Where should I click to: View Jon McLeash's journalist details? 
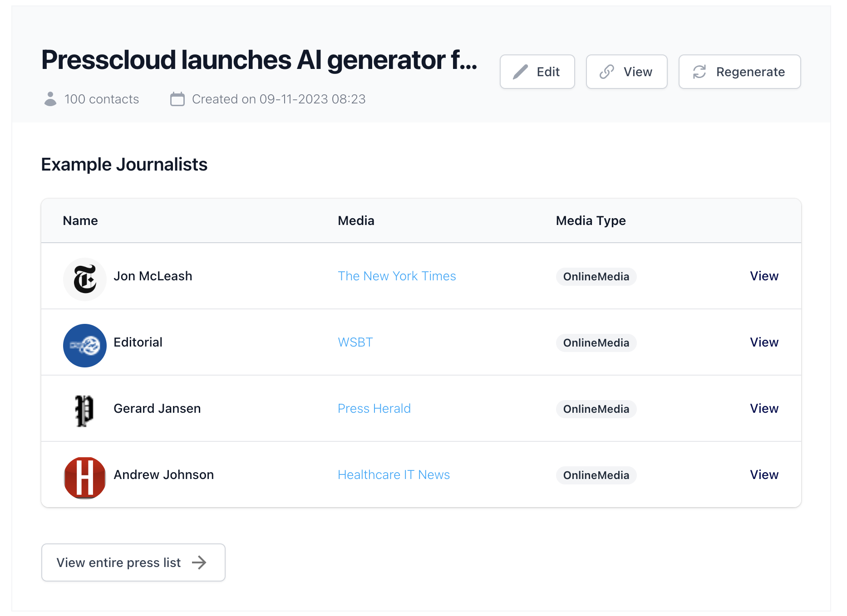(x=764, y=276)
